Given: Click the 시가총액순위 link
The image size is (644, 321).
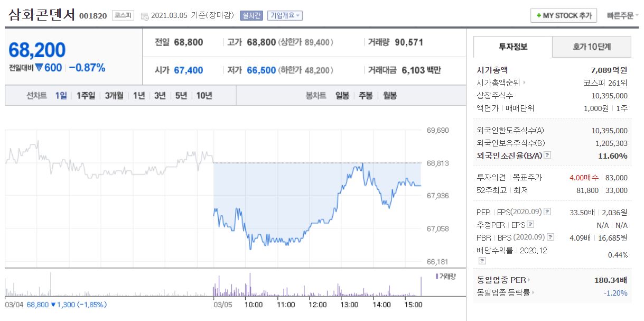Looking at the screenshot, I should pos(498,83).
